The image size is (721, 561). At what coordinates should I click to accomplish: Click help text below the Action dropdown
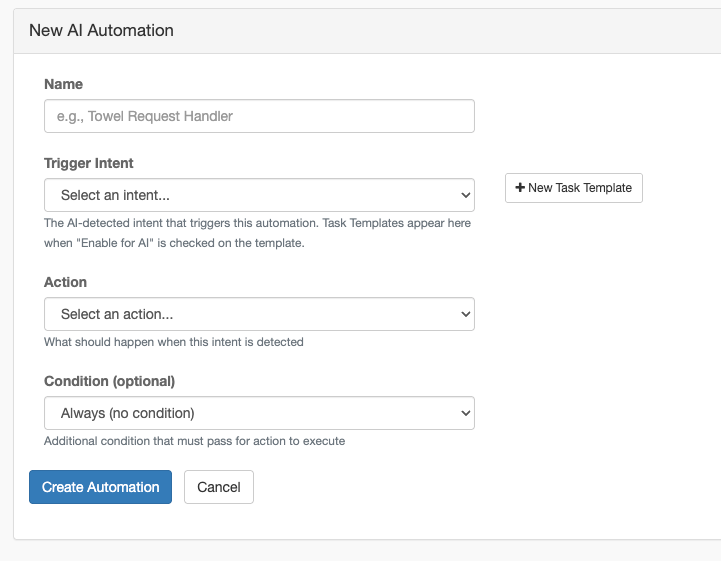point(173,342)
